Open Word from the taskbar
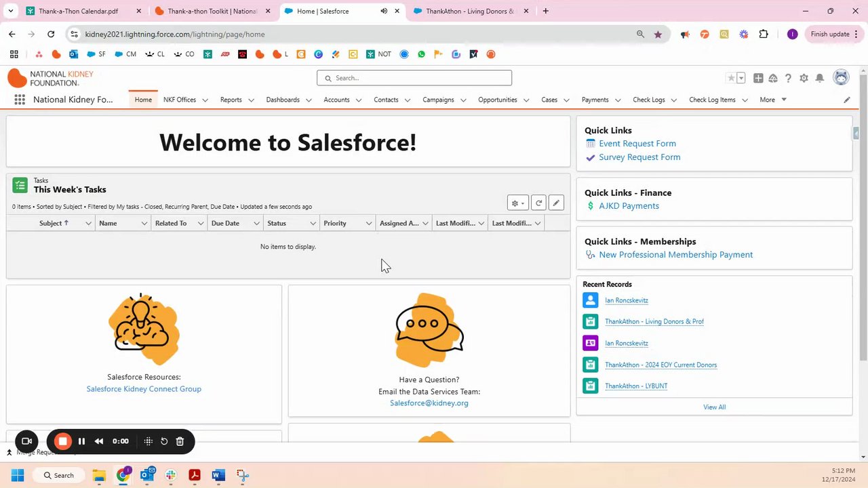 click(218, 475)
